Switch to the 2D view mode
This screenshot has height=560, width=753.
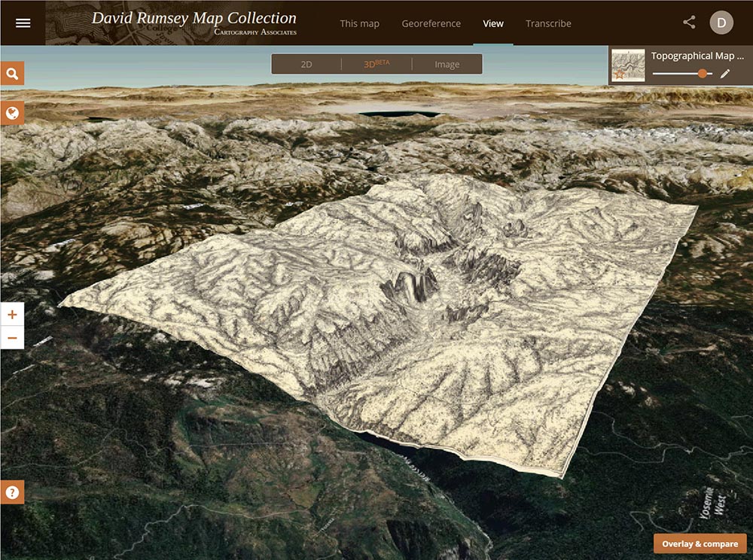pyautogui.click(x=306, y=64)
